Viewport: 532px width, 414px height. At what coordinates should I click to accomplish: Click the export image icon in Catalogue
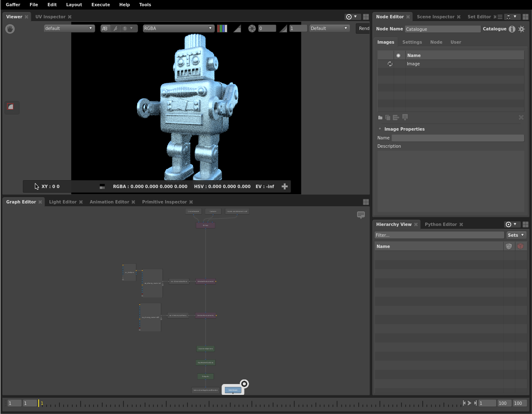(x=396, y=118)
